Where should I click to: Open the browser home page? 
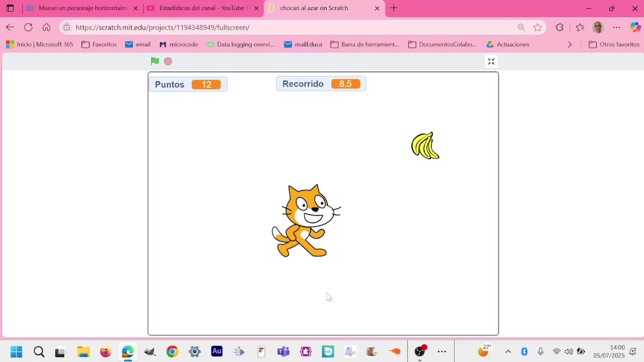46,27
